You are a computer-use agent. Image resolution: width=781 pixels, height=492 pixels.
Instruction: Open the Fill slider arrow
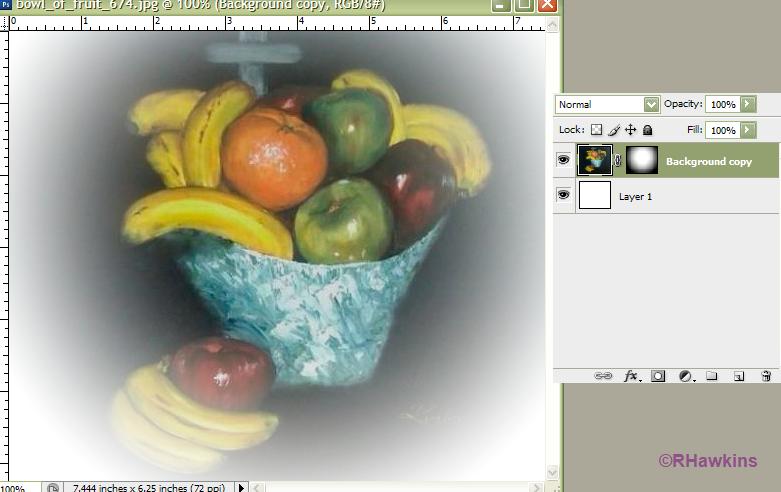click(x=747, y=130)
